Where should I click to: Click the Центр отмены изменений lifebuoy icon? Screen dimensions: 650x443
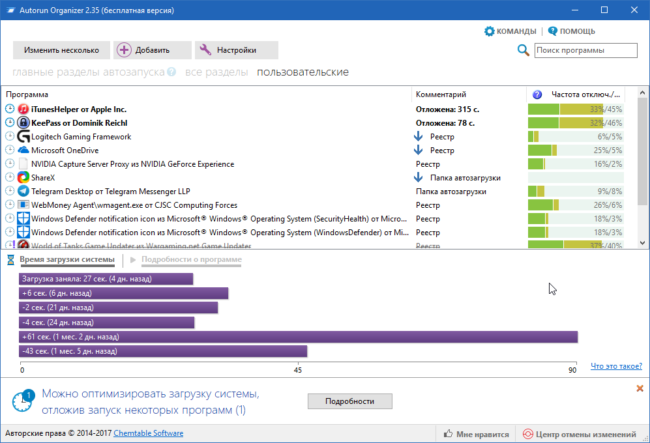point(528,434)
